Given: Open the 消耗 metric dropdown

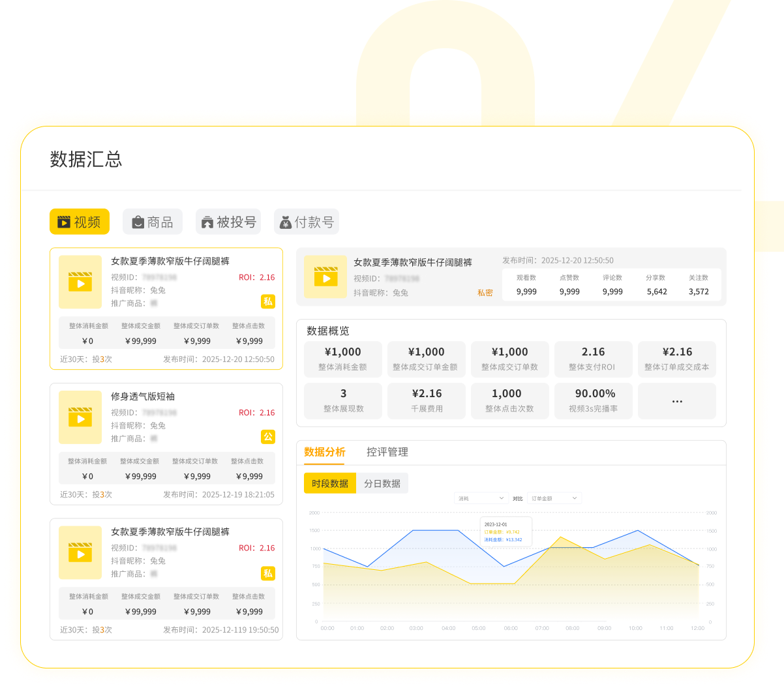Looking at the screenshot, I should tap(481, 498).
